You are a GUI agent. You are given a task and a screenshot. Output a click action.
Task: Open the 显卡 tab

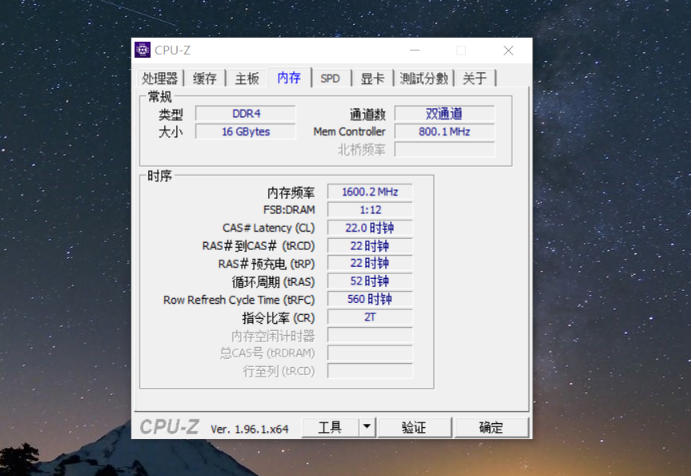(372, 79)
